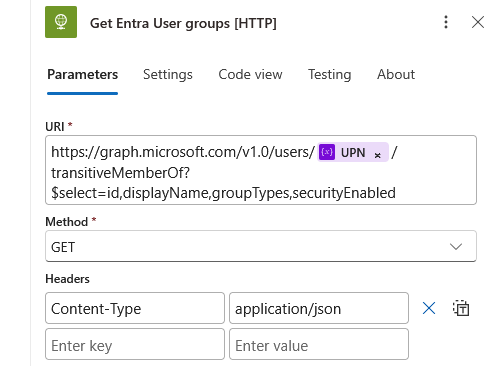
Task: Close the action details panel
Action: (478, 22)
